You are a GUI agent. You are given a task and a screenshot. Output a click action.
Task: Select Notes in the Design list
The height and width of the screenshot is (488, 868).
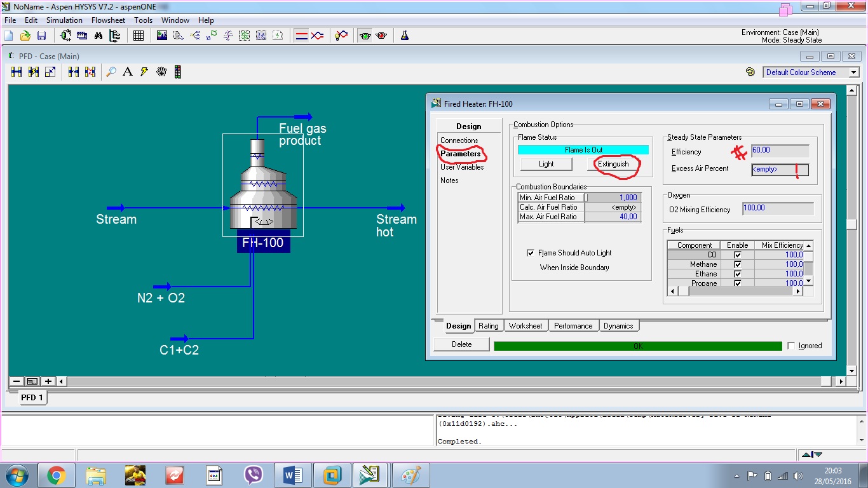pyautogui.click(x=449, y=180)
